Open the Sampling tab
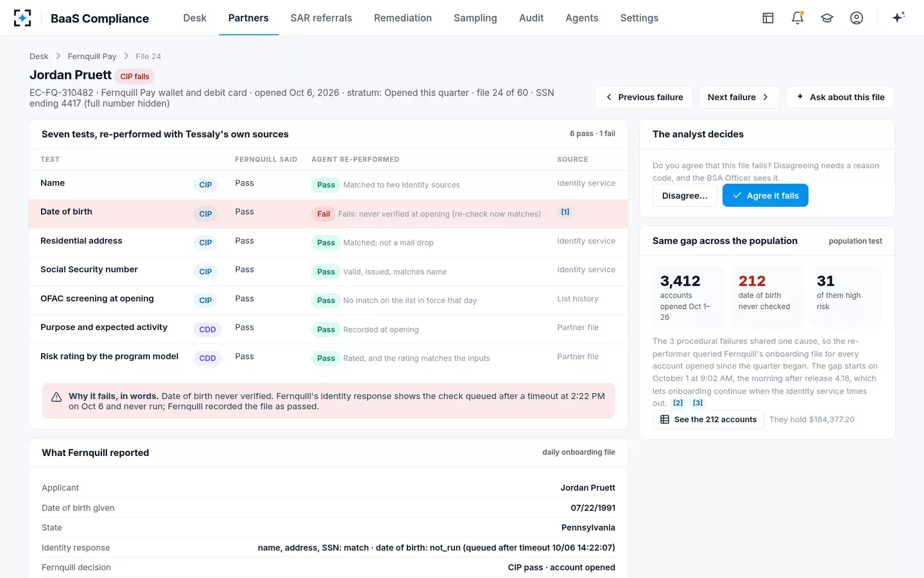 tap(475, 18)
